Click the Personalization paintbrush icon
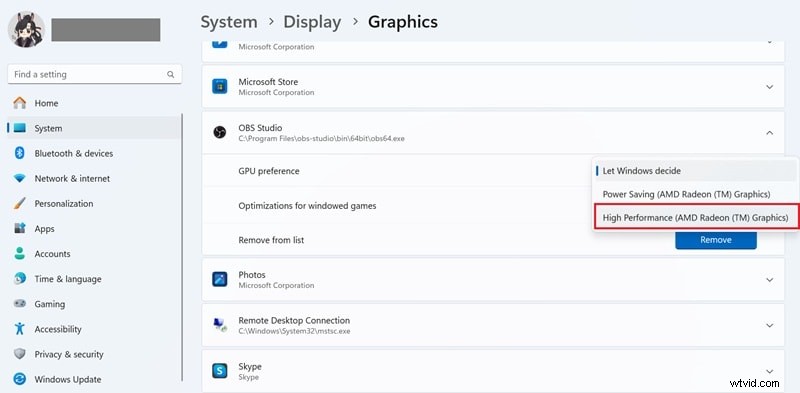 [x=19, y=204]
